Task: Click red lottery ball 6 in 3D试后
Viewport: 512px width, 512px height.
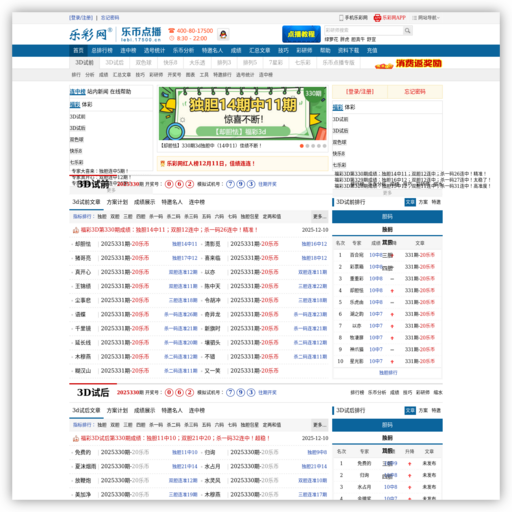Action: click(x=179, y=392)
